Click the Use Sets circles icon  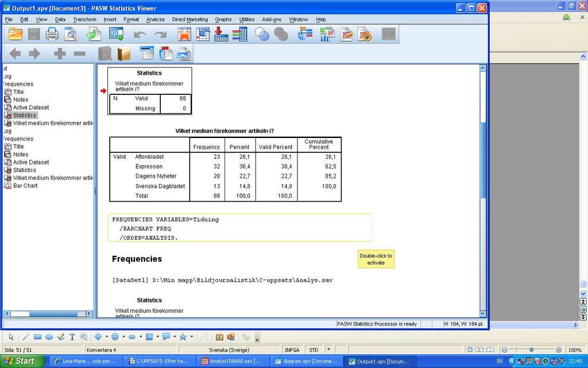(262, 34)
